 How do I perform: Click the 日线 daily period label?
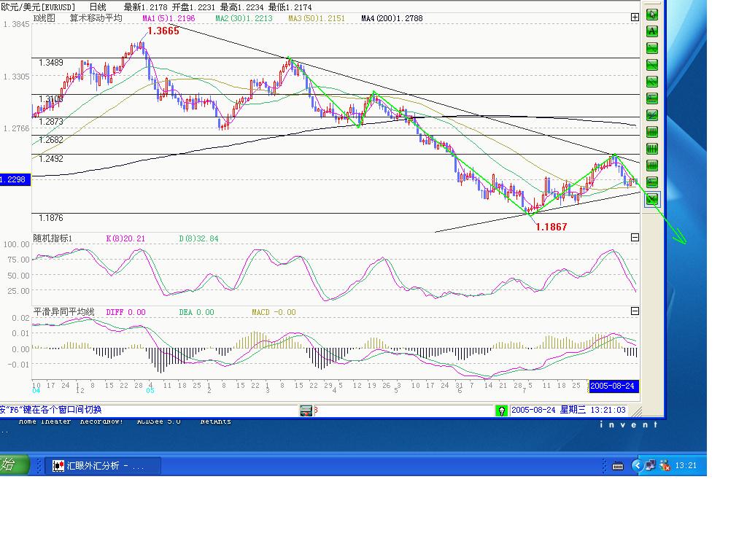click(x=97, y=7)
